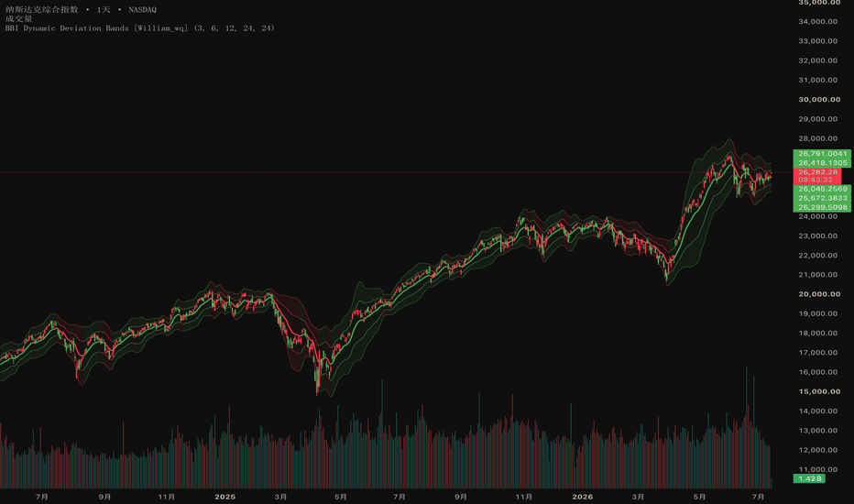Click the 纳斯达克综合指数 symbol title
The image size is (854, 504).
[42, 10]
